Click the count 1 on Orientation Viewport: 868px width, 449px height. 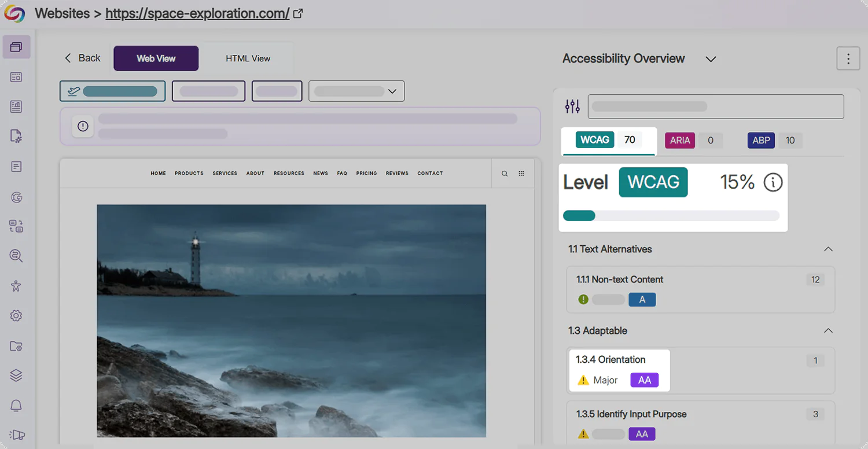(815, 360)
